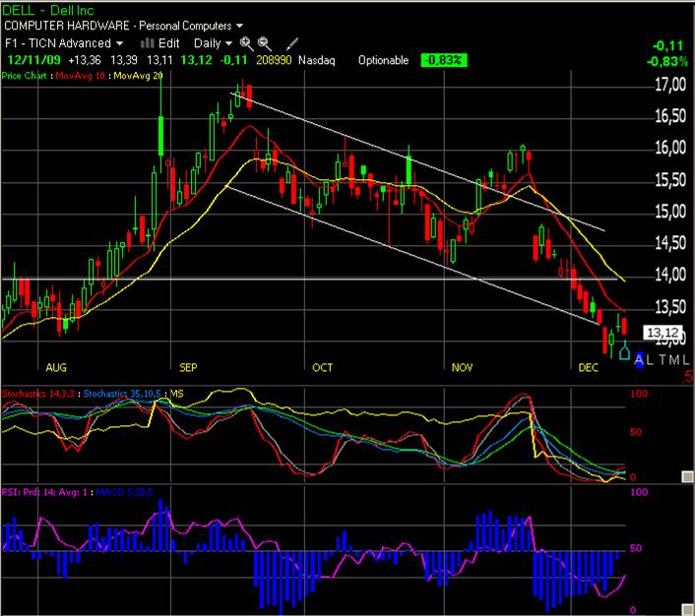Click the 16,00 price scale label

[x=670, y=148]
